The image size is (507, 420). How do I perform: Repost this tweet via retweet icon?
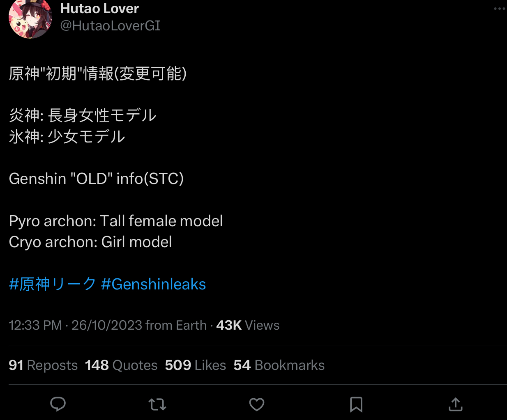pos(157,404)
